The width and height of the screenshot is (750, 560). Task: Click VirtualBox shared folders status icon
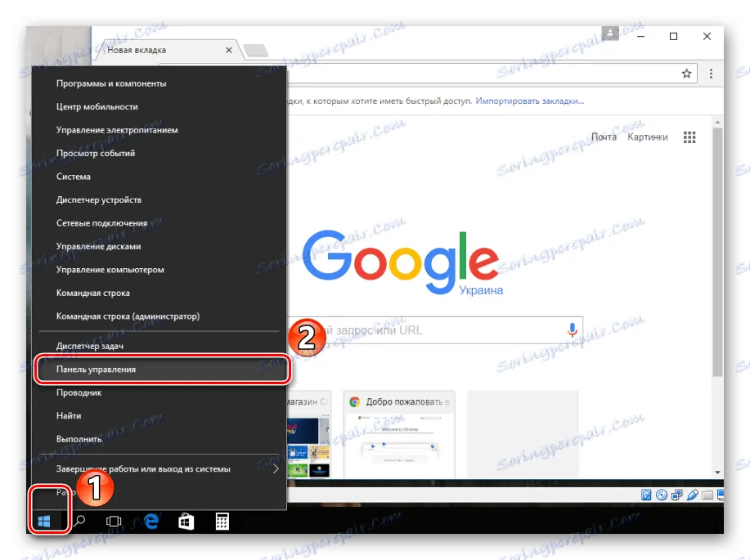[707, 495]
